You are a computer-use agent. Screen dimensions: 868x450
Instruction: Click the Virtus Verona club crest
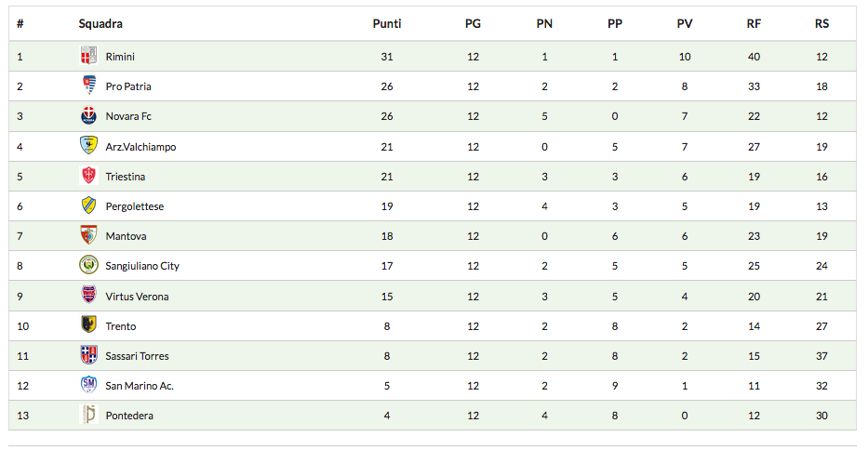[88, 296]
